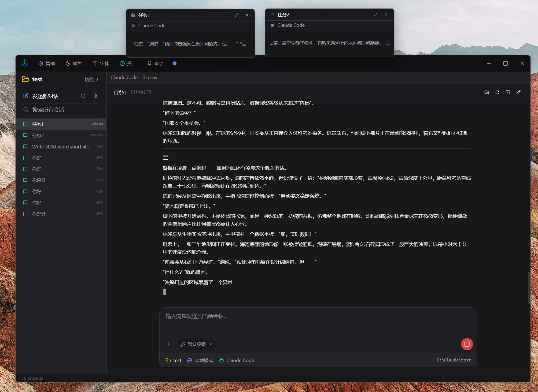
Task: Open the 管理 settings menu
Action: coord(46,64)
